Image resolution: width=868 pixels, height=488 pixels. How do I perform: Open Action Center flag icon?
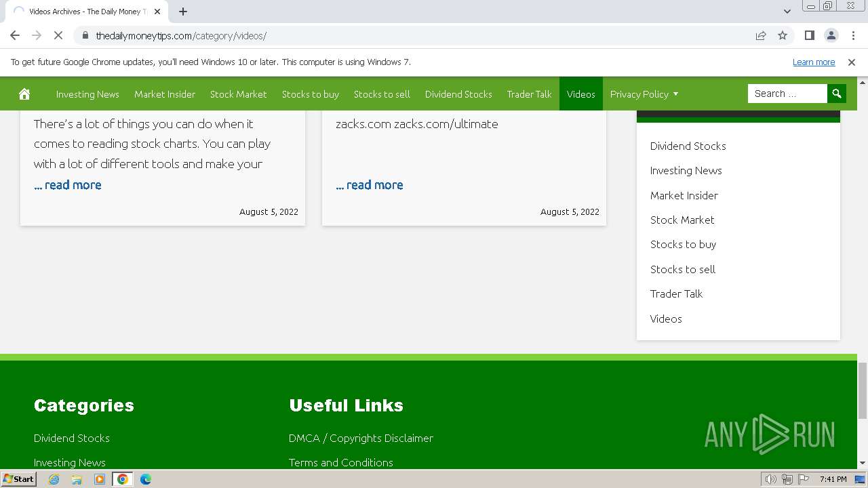(804, 479)
